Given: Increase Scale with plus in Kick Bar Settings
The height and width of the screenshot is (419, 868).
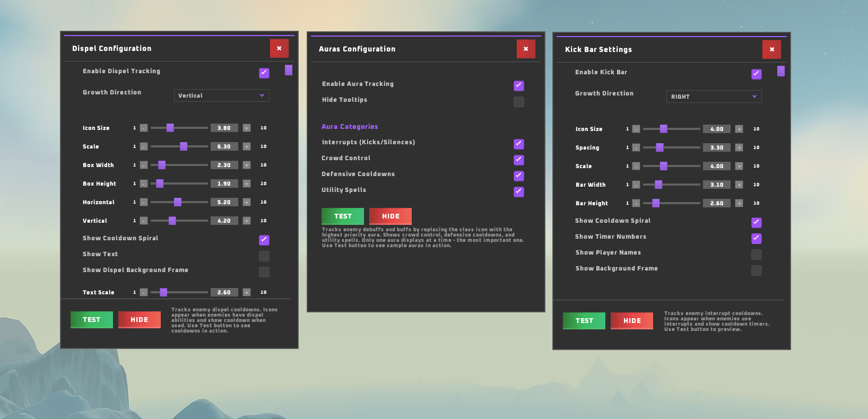Looking at the screenshot, I should tap(739, 166).
